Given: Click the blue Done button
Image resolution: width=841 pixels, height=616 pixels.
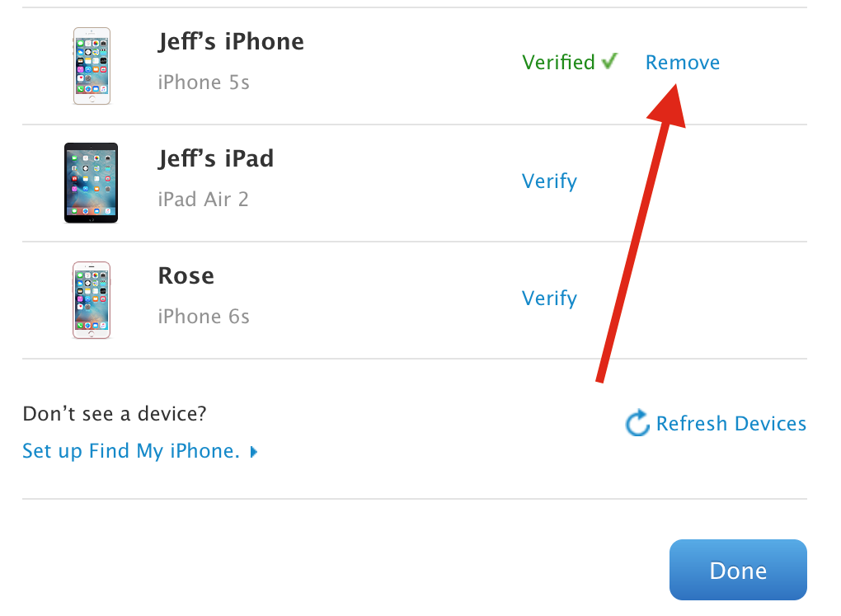Looking at the screenshot, I should tap(738, 570).
